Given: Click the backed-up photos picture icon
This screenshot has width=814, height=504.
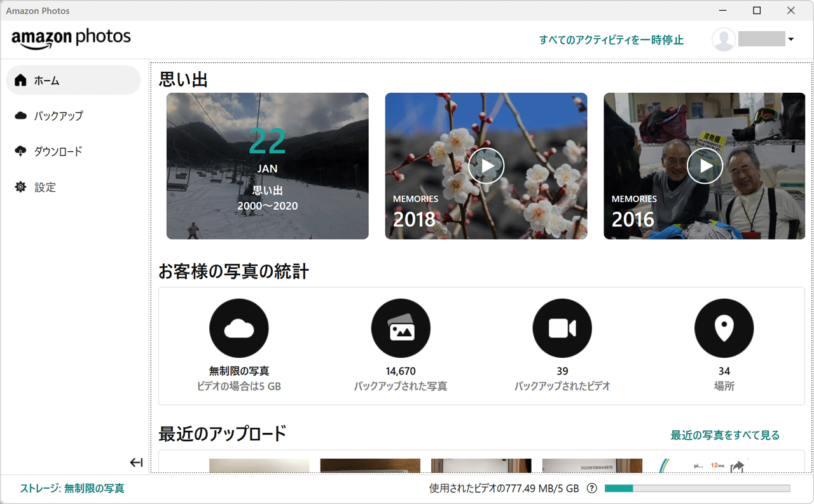Looking at the screenshot, I should point(401,329).
